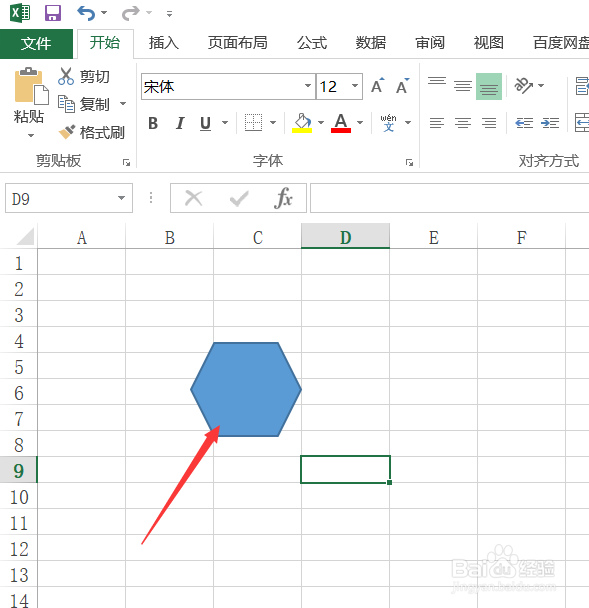Screen dimensions: 589x608
Task: Click the text Orientation icon
Action: point(523,85)
